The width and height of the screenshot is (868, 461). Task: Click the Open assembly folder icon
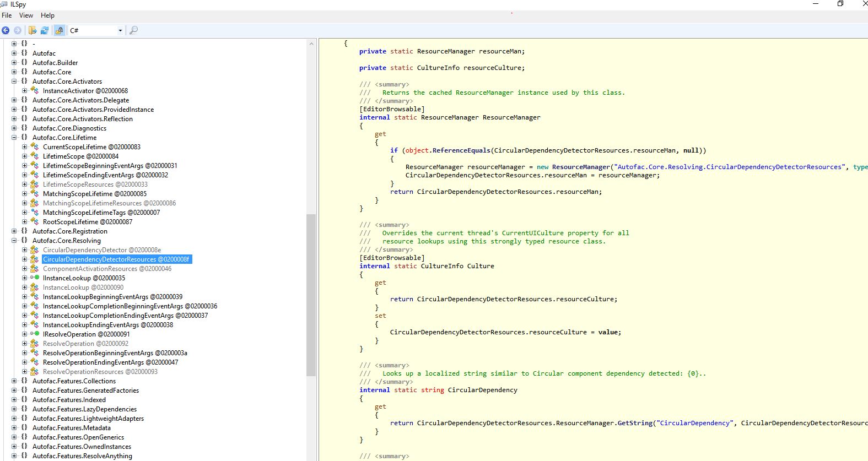[x=33, y=30]
